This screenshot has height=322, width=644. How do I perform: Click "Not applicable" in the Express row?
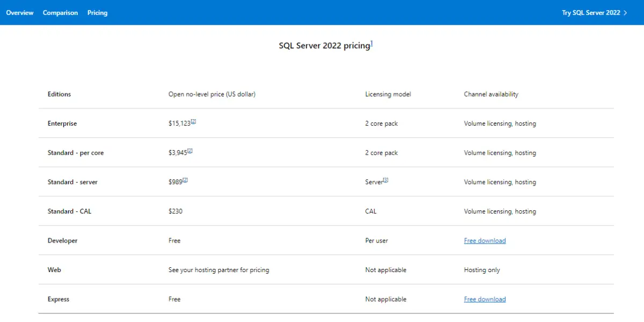386,299
